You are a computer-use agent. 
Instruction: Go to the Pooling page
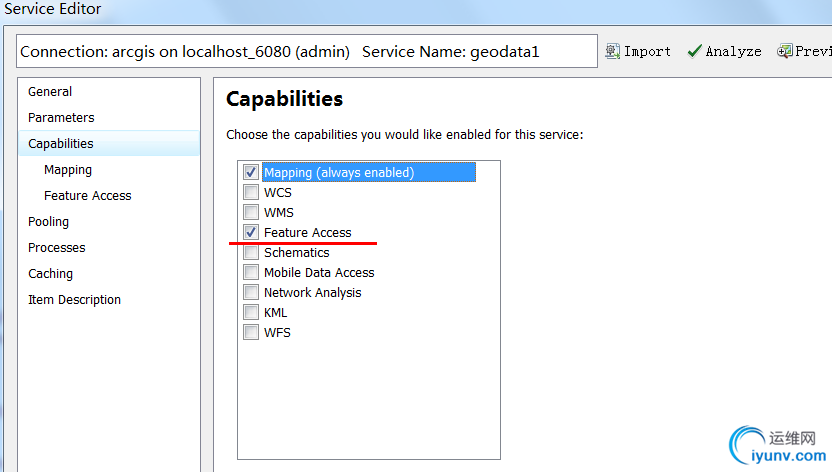[x=48, y=221]
